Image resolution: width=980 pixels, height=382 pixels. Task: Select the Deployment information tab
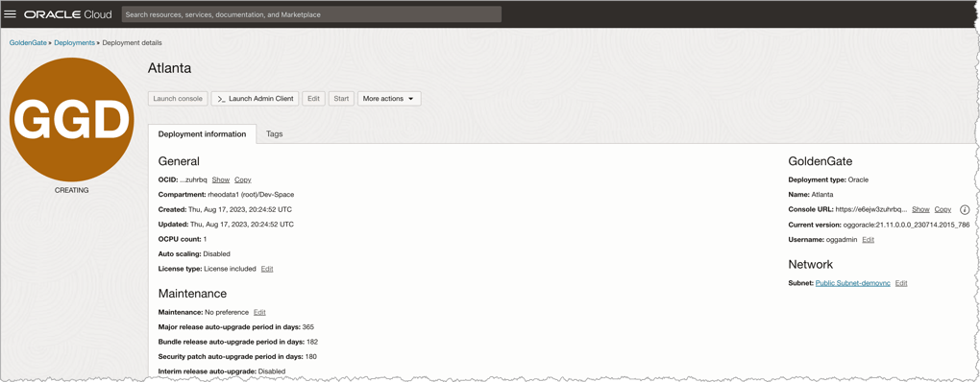202,134
